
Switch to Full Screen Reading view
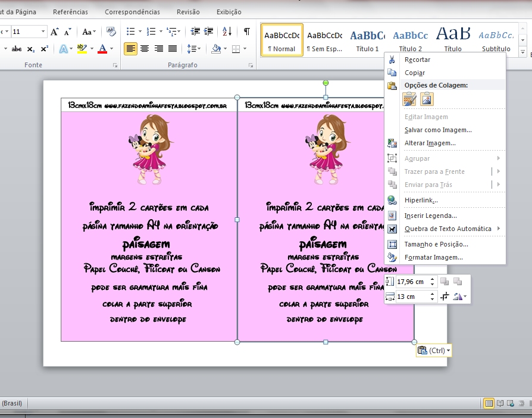(500, 403)
